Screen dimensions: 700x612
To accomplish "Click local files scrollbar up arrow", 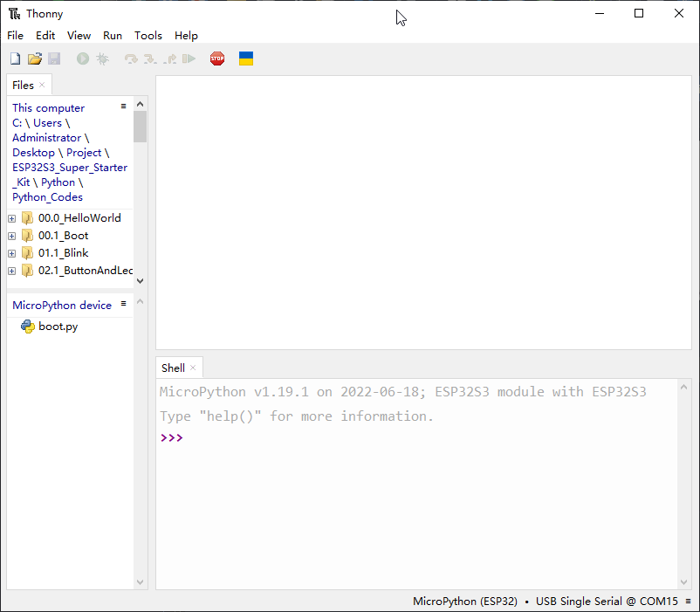I will coord(141,104).
